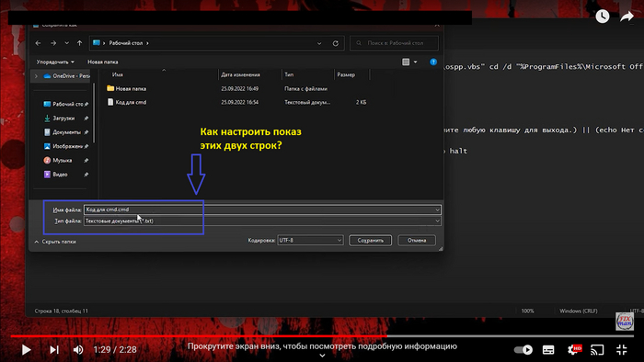Refresh the folder view
Screen dimensions: 644x362
[336, 43]
